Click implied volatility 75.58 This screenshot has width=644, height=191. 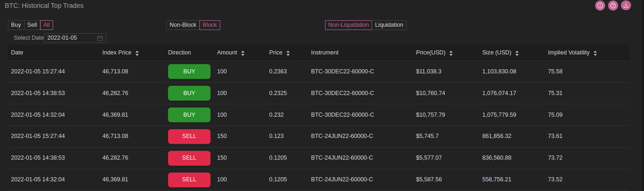point(555,72)
